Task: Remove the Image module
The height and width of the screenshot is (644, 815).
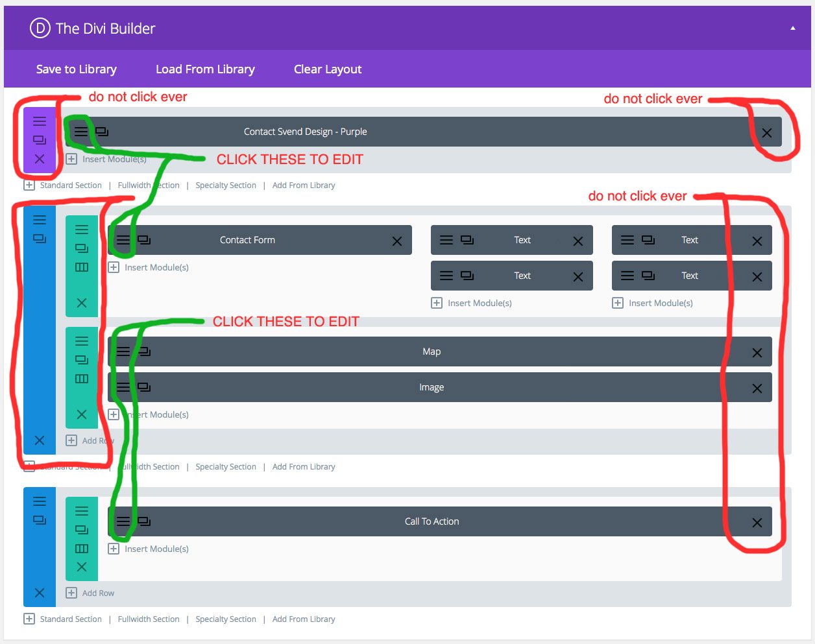Action: [x=757, y=388]
